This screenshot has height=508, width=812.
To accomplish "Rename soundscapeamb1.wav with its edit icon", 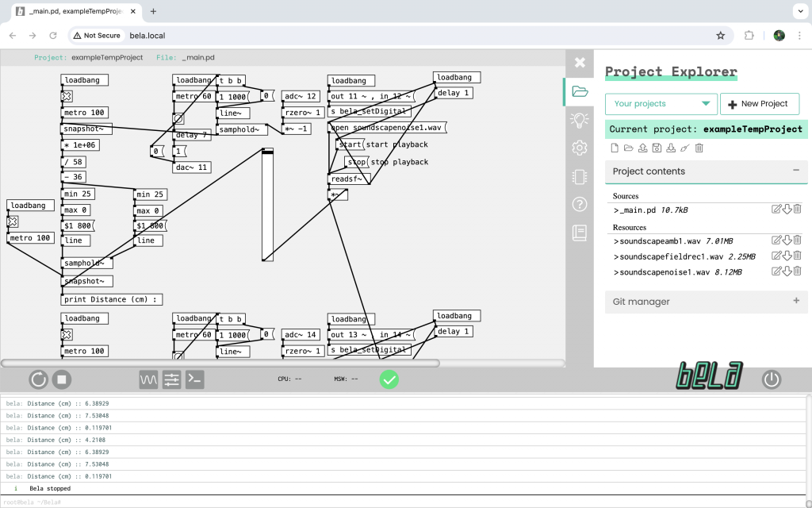I will pyautogui.click(x=776, y=241).
